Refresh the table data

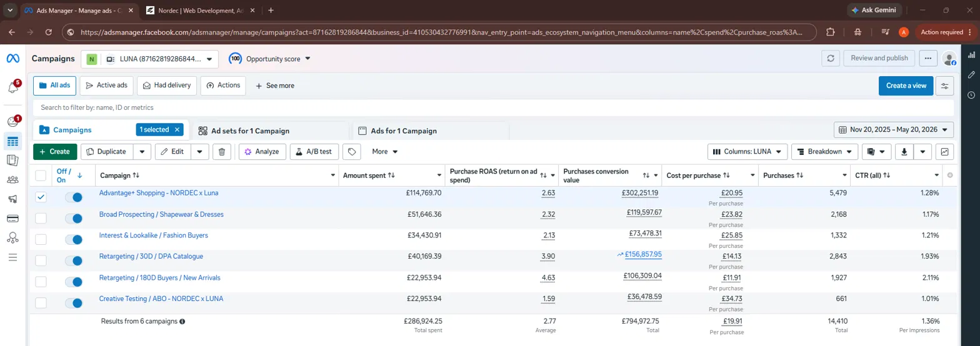(x=831, y=58)
